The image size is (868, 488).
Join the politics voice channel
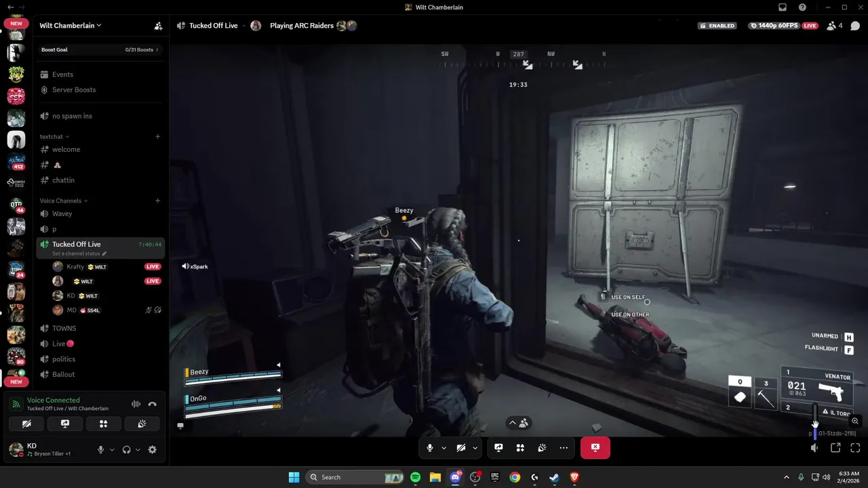[x=100, y=359]
